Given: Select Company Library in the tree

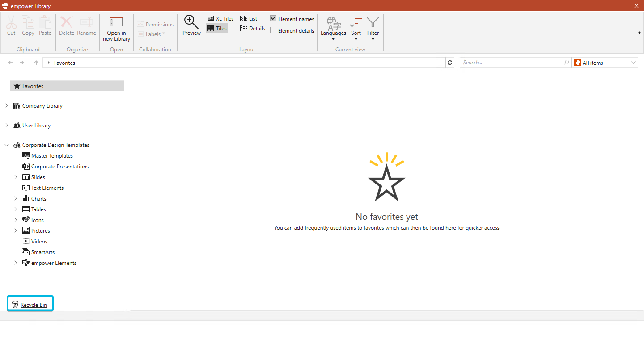Looking at the screenshot, I should point(42,106).
